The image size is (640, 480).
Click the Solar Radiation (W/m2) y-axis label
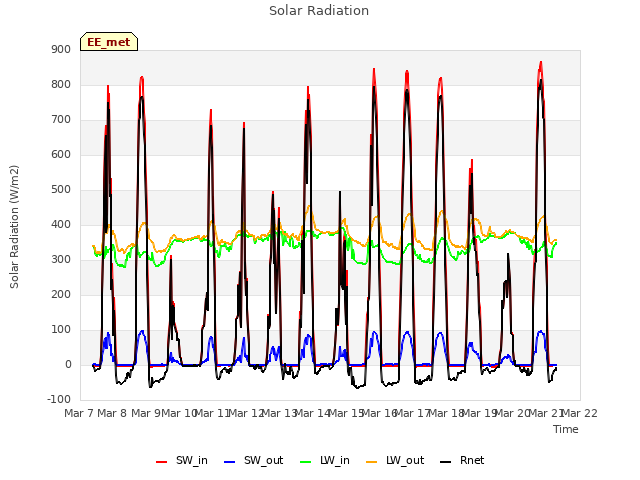pos(14,227)
